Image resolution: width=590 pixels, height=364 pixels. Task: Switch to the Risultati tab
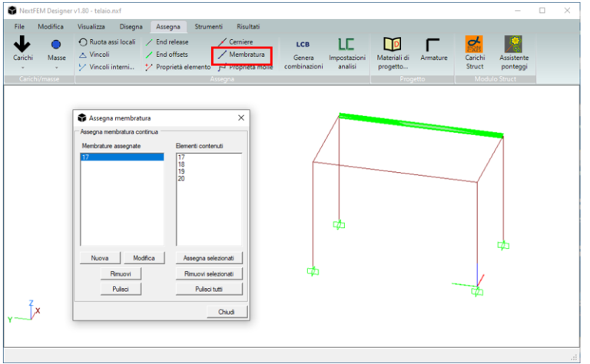[x=247, y=26]
